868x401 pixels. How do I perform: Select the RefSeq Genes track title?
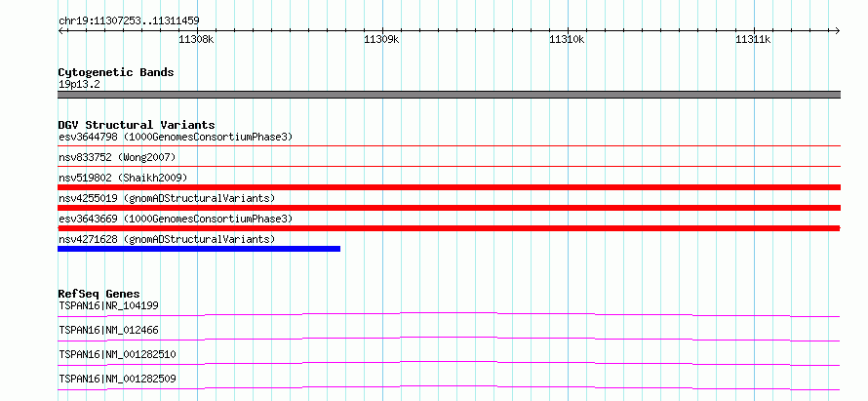point(99,294)
